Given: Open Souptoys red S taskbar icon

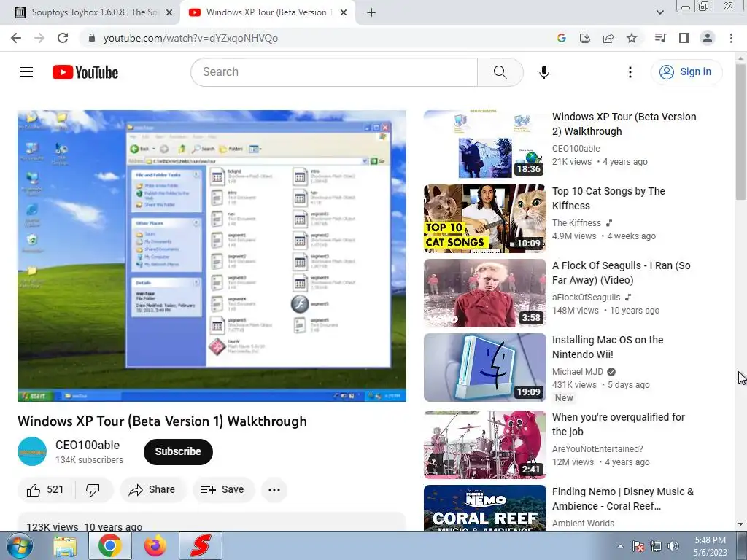Looking at the screenshot, I should [x=201, y=545].
